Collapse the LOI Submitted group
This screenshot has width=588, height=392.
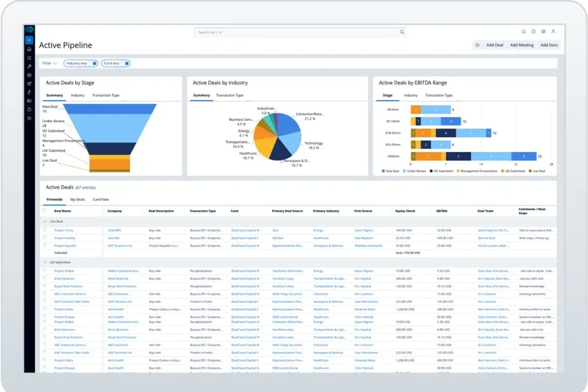[45, 262]
